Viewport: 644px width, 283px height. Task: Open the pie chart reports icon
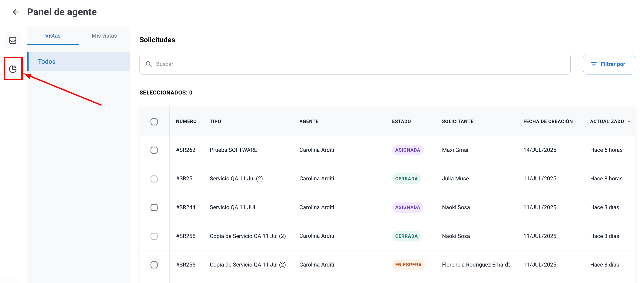pos(13,69)
